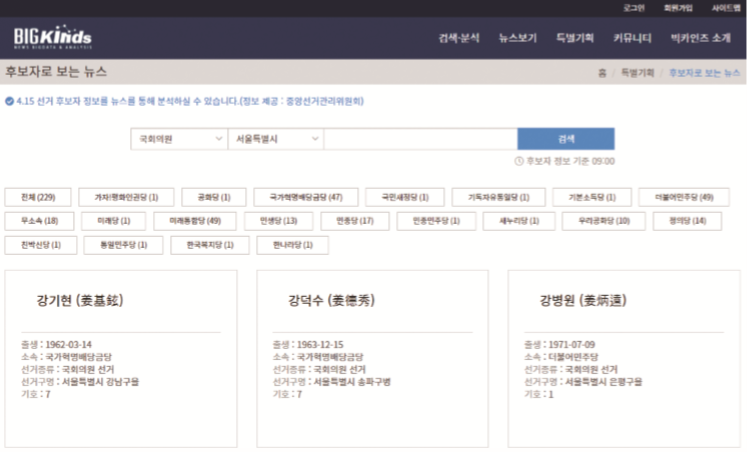This screenshot has width=747, height=452.
Task: Open candidate card 강덕수
Action: [x=373, y=359]
